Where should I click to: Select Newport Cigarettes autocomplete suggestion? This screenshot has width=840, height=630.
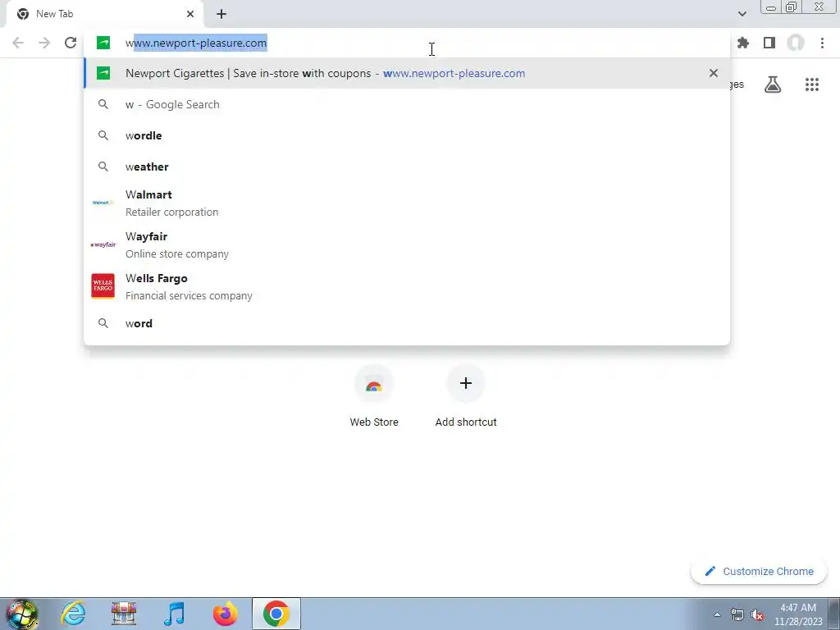[407, 73]
